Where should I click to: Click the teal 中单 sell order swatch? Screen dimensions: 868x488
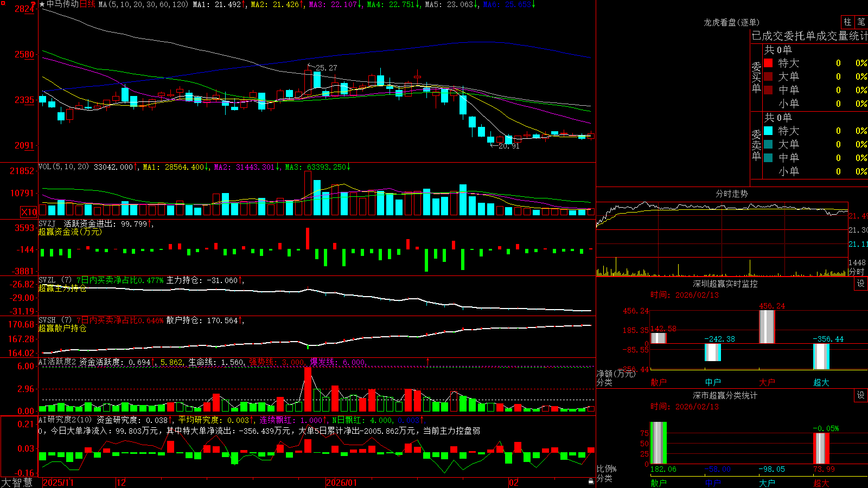coord(768,157)
